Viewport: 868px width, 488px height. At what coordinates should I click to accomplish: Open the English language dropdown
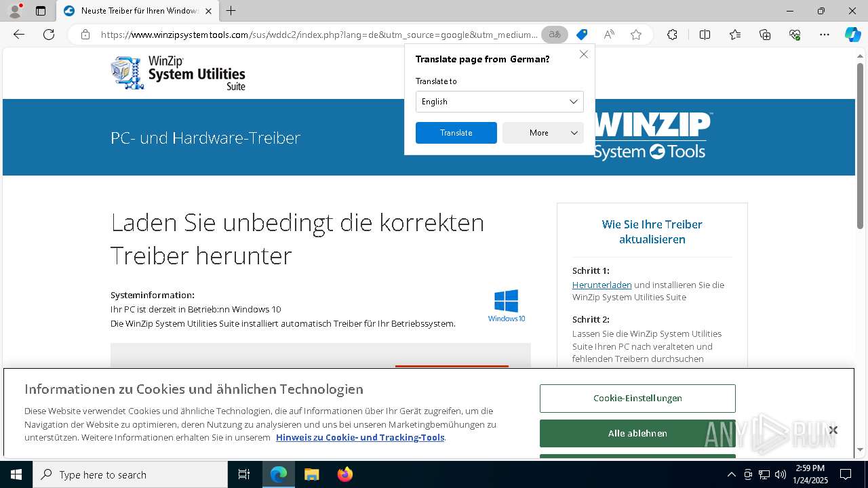point(500,102)
